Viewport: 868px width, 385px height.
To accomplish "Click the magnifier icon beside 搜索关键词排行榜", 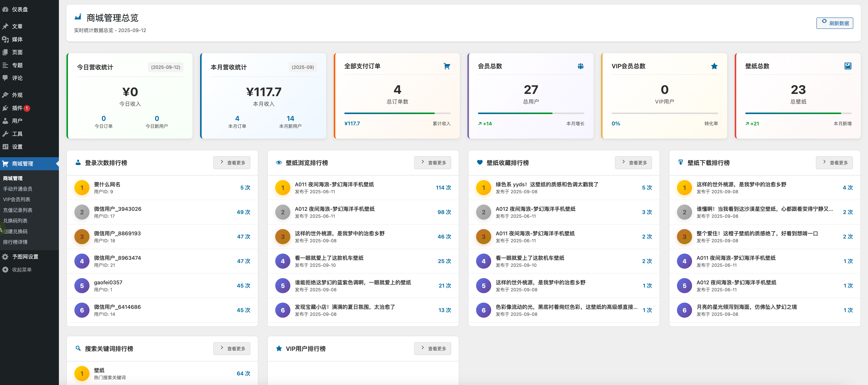I will pos(78,349).
